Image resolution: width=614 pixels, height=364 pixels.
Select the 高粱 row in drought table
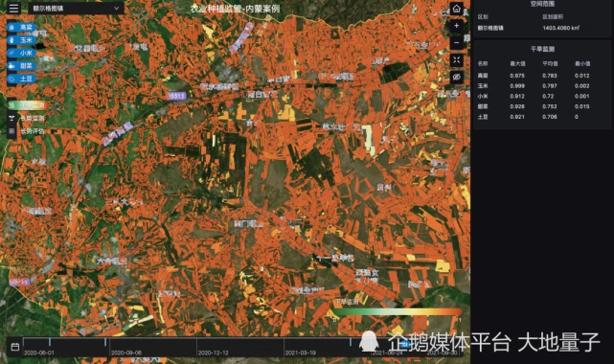coord(542,76)
